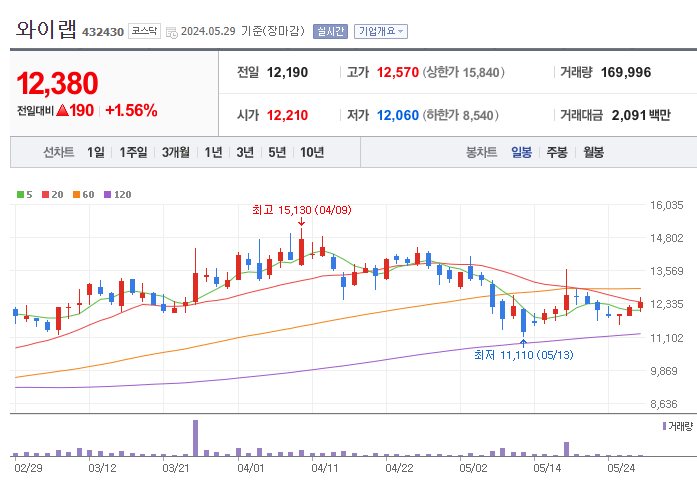Click the 16,035 price axis label
This screenshot has height=483, width=697.
point(666,205)
